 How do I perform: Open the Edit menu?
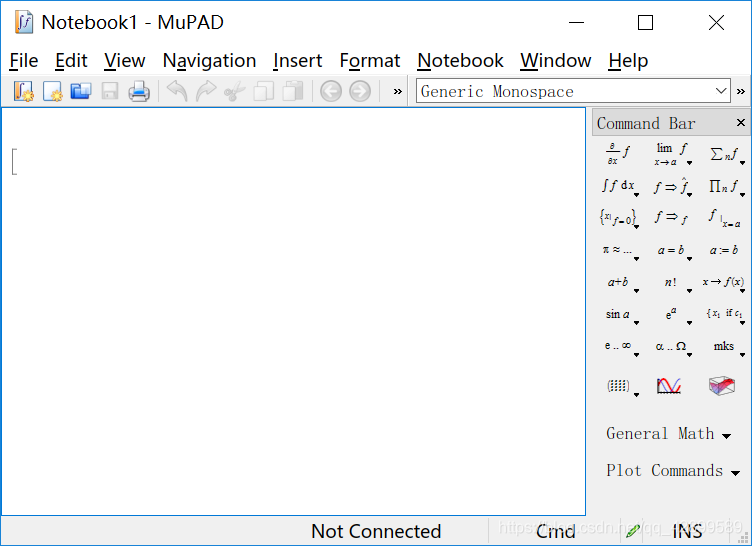pyautogui.click(x=71, y=60)
